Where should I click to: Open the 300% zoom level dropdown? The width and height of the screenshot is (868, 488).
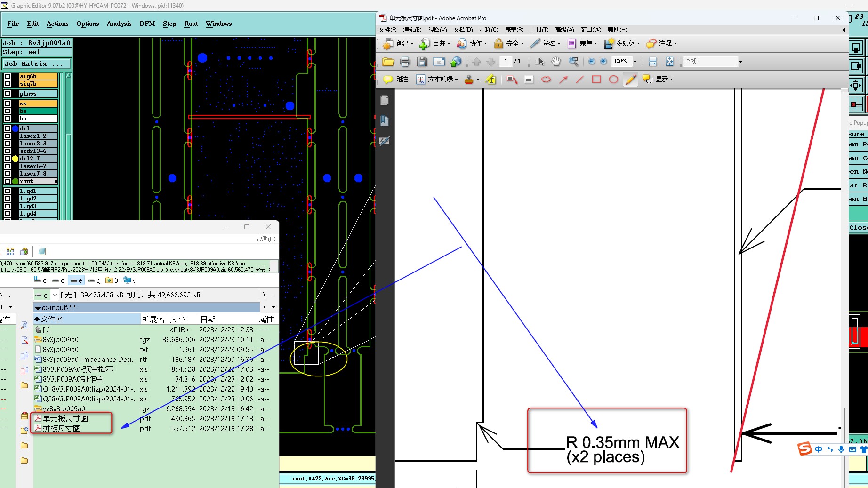(635, 62)
